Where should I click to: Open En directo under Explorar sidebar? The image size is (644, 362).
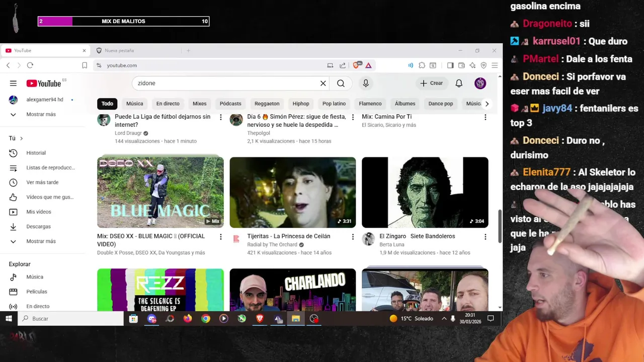coord(38,306)
